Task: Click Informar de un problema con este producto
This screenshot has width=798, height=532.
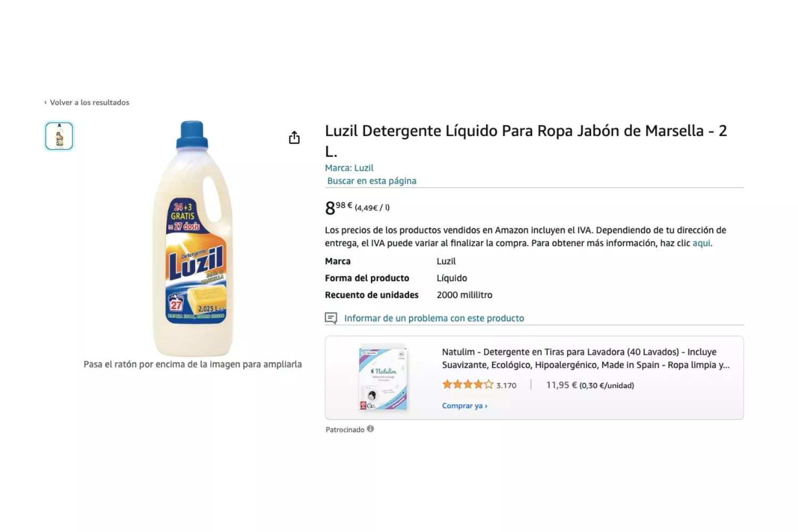Action: pos(434,318)
